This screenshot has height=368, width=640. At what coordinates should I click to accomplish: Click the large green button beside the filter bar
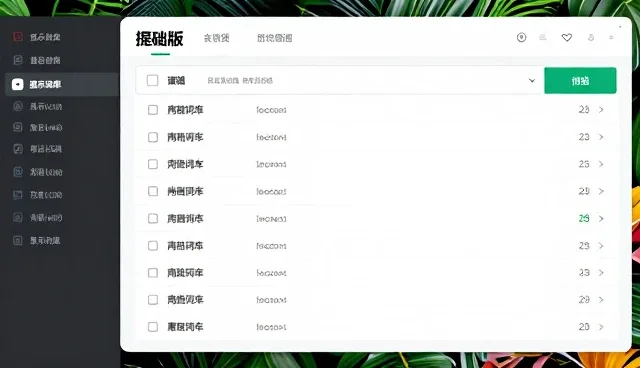[580, 80]
